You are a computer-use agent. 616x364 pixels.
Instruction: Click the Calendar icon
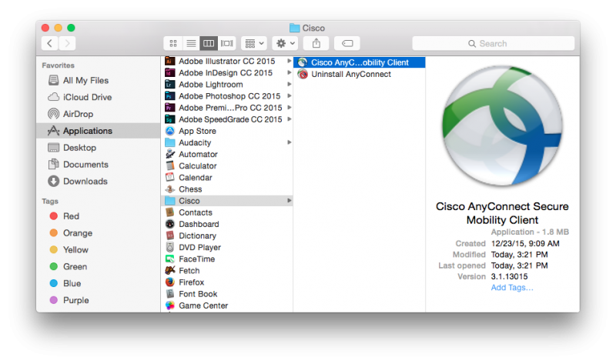[x=169, y=178]
